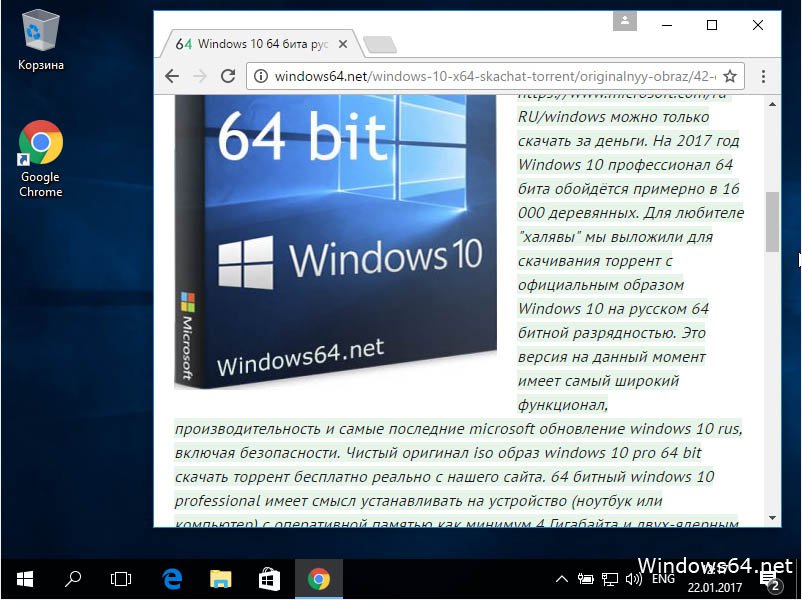Maximize the Chrome window
Viewport: 802px width, 600px height.
(712, 25)
